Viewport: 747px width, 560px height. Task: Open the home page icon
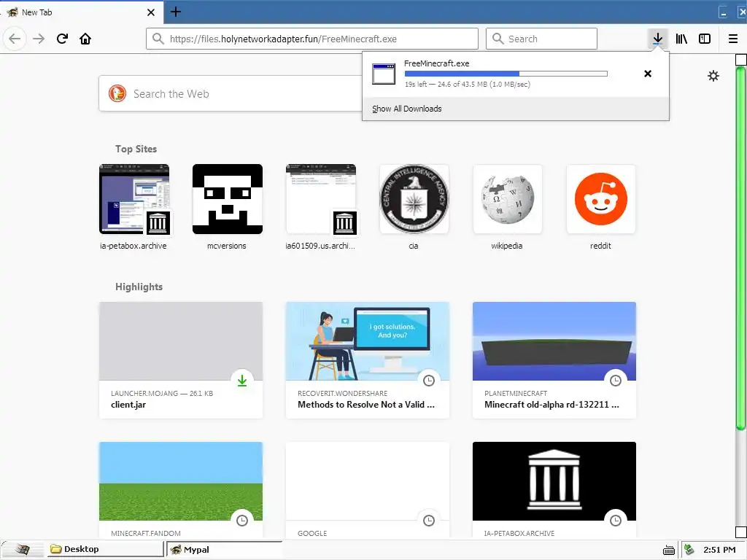[x=85, y=39]
